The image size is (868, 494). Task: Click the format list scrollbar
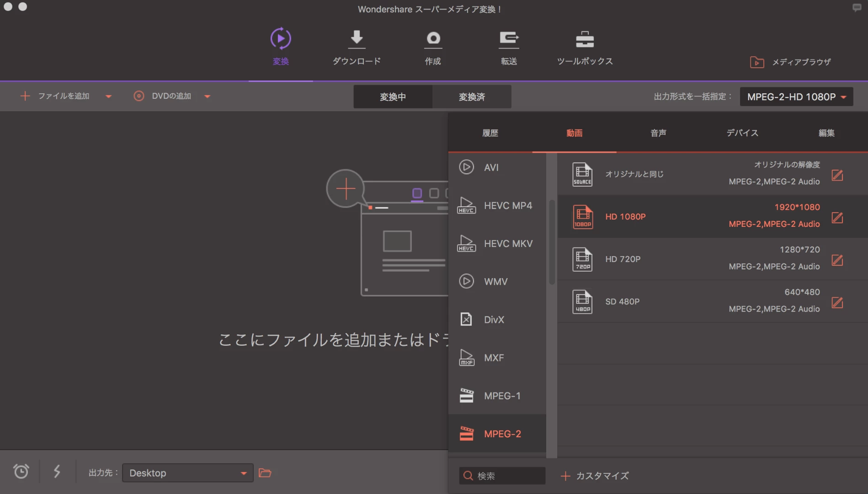click(552, 242)
